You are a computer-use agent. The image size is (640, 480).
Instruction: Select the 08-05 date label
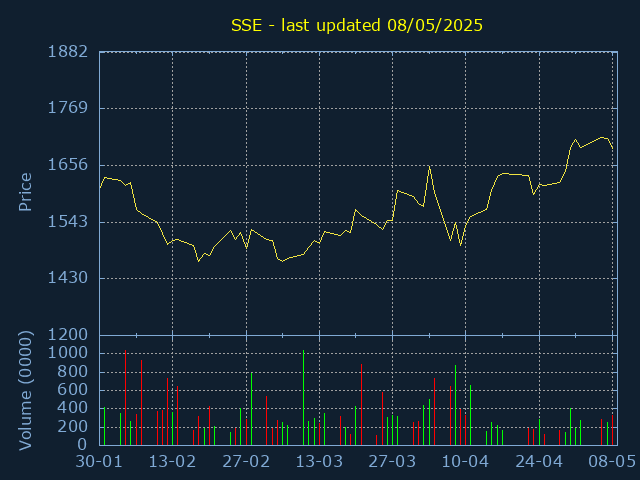pos(612,462)
